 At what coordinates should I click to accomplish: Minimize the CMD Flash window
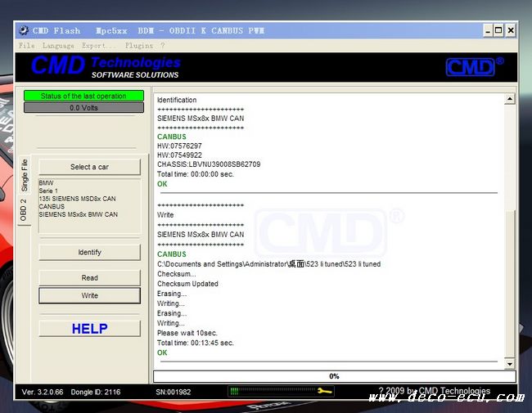[x=488, y=30]
